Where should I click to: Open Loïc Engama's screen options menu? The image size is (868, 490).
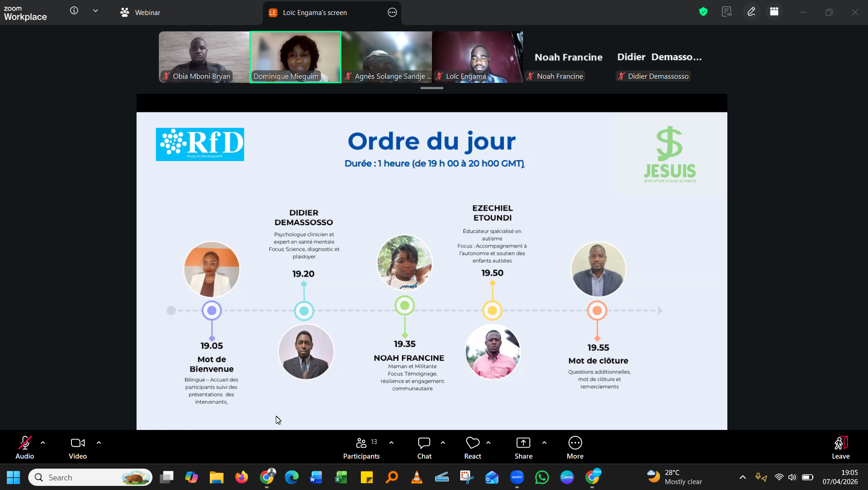coord(392,12)
